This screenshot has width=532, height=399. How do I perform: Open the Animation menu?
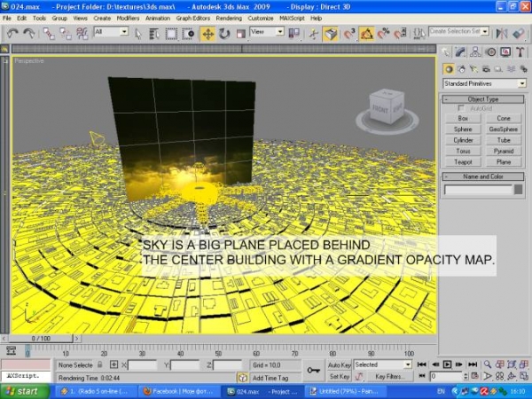click(x=158, y=19)
